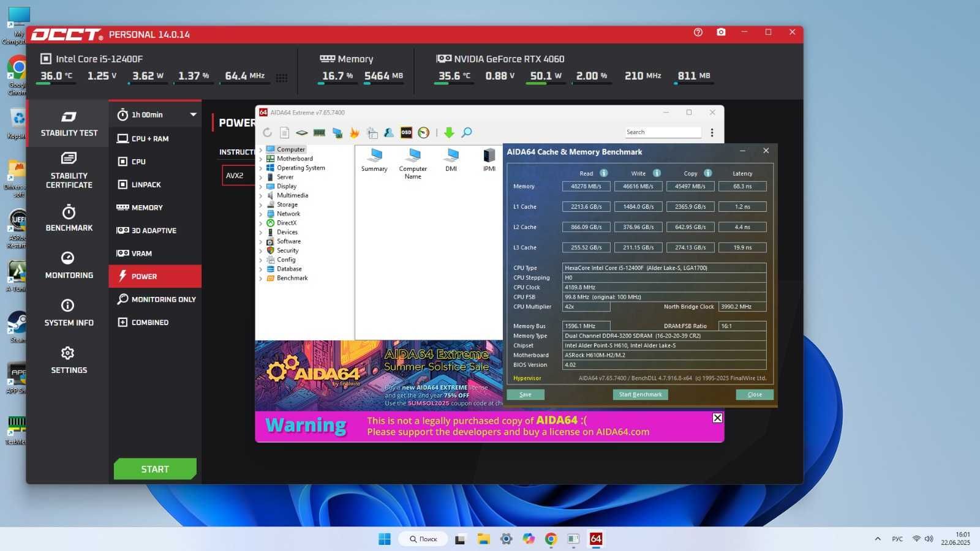
Task: Click Start Benchmark button
Action: point(640,394)
